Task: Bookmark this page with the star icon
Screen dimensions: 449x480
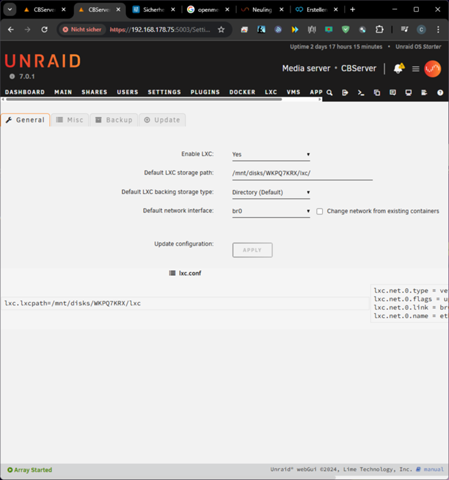Action: coord(221,30)
